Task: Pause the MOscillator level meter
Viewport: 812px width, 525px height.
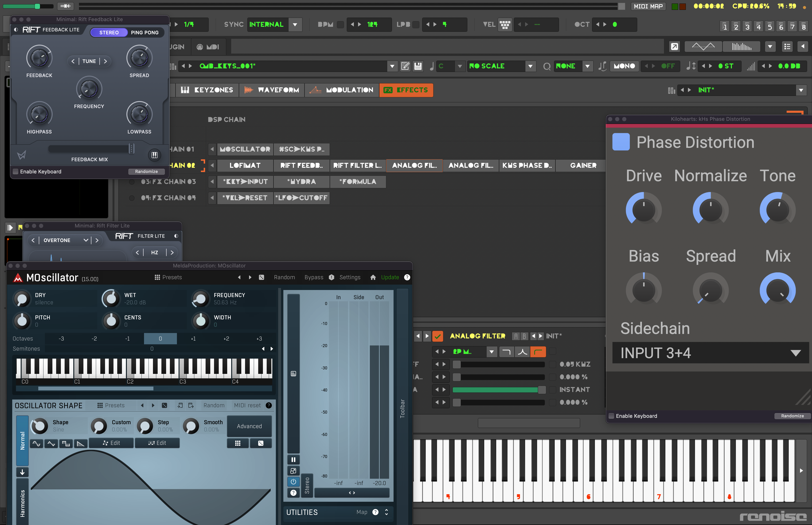Action: [293, 459]
